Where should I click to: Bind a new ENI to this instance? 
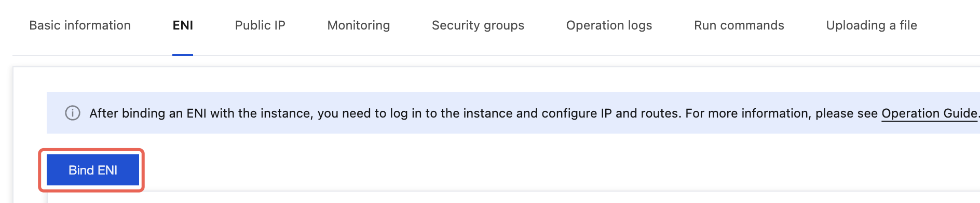(x=93, y=170)
